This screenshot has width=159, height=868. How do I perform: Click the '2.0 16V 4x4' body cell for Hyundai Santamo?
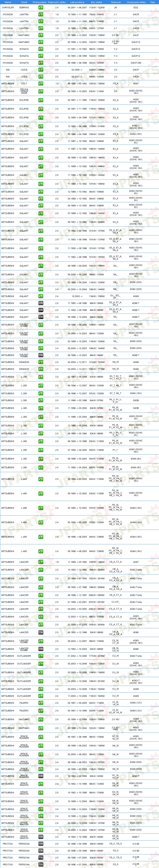tap(115, 42)
